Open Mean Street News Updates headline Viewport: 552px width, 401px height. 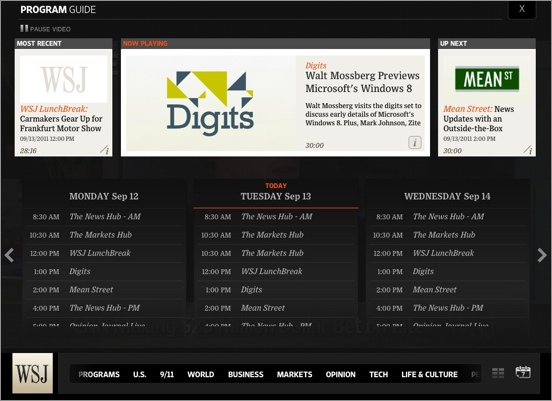point(479,119)
